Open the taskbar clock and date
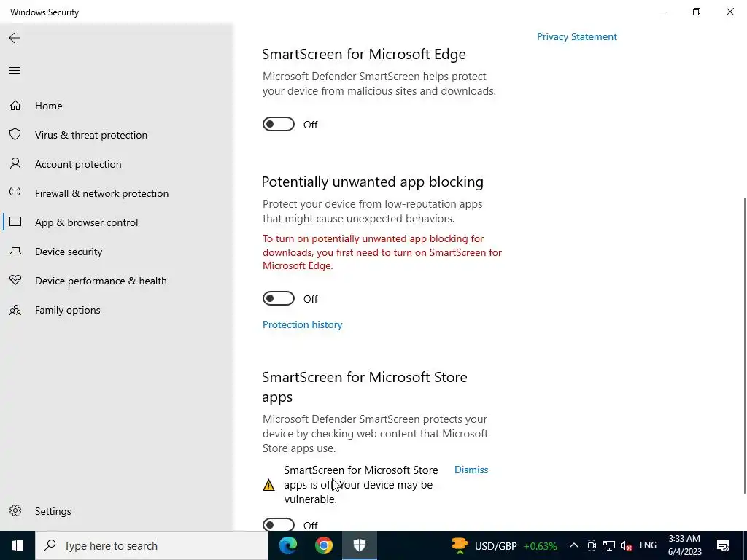 684,545
